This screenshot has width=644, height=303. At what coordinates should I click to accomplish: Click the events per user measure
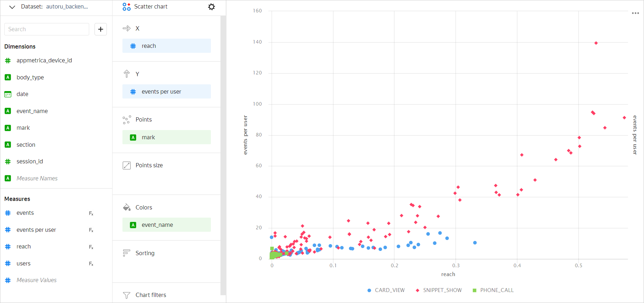click(x=36, y=230)
